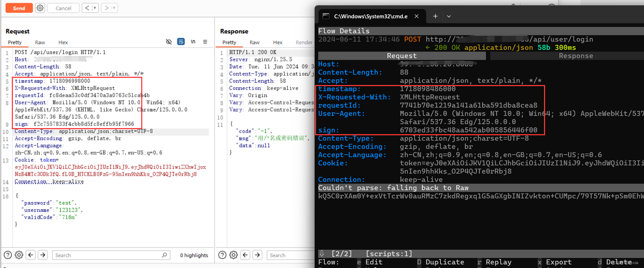Go to next request with forward arrow
This screenshot has width=644, height=268.
click(x=106, y=8)
